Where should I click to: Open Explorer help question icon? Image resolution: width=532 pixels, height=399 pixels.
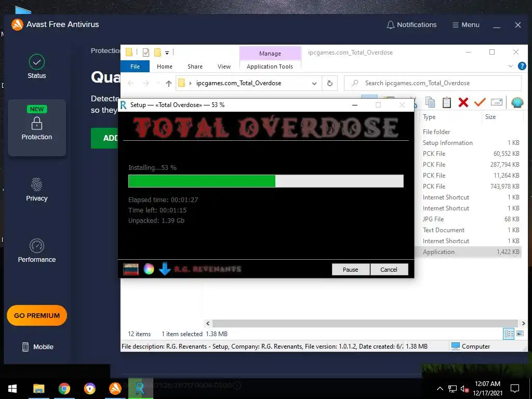(522, 66)
